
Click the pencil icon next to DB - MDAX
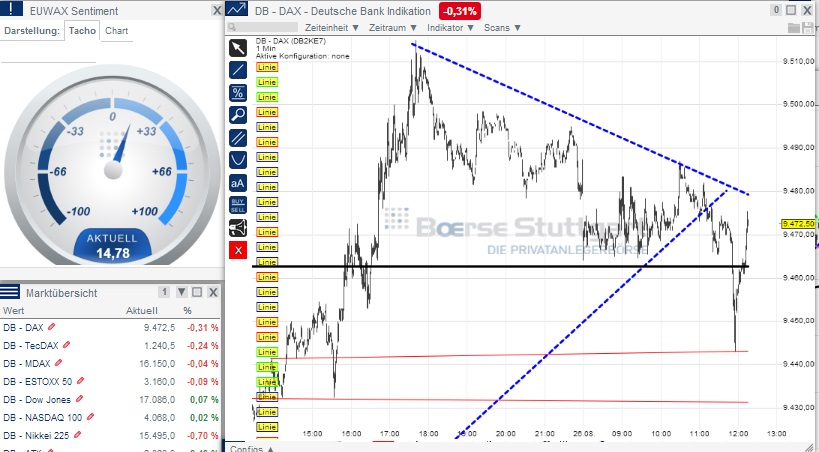(58, 363)
